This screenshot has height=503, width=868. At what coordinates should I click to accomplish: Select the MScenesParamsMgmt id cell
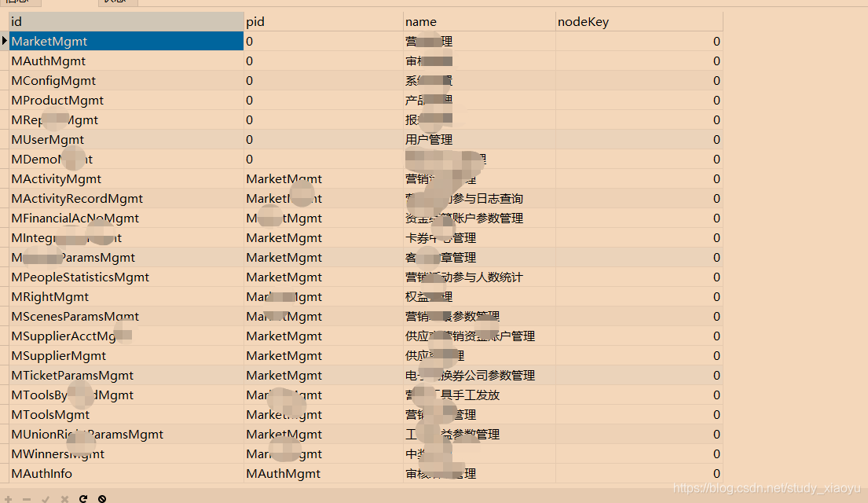click(126, 316)
